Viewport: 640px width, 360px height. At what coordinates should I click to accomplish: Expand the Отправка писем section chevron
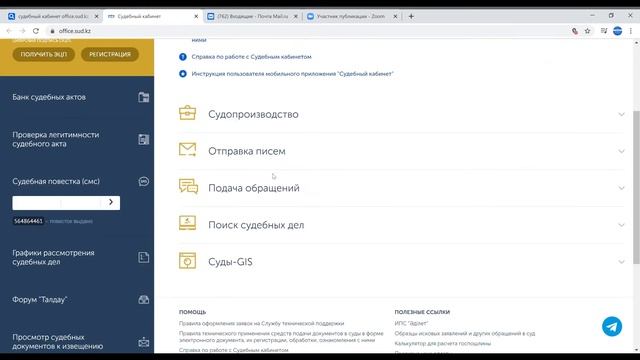click(x=621, y=151)
